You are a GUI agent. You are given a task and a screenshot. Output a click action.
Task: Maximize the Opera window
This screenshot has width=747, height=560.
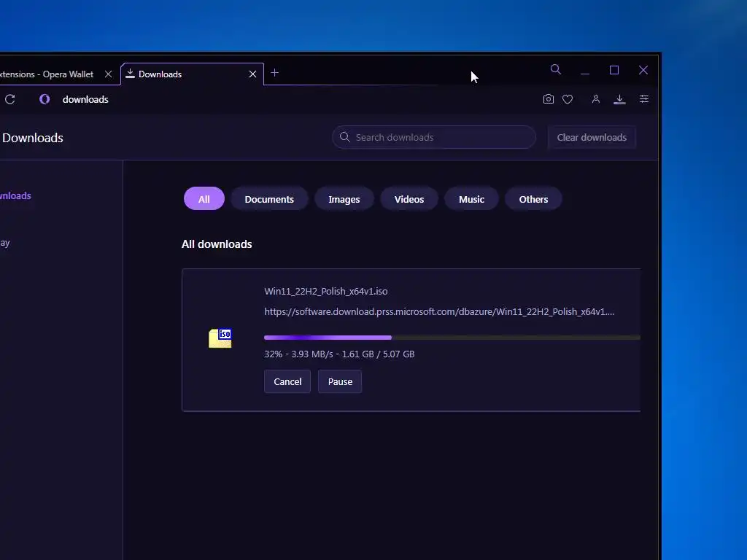click(614, 70)
